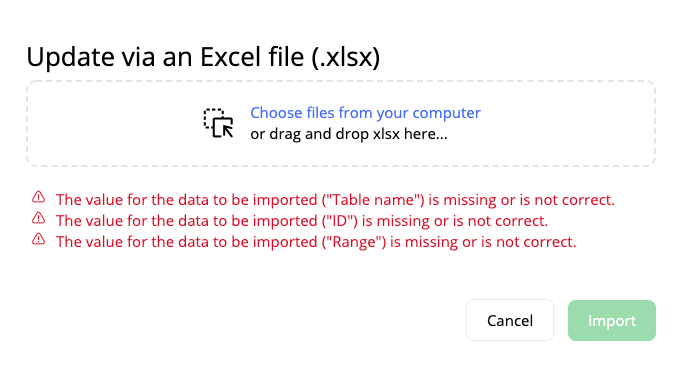
Task: Click the word 'computer' in the blue upload link
Action: [x=447, y=113]
